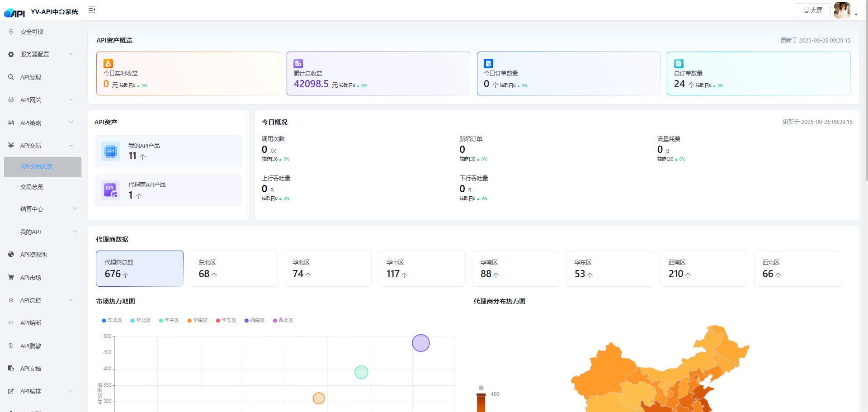This screenshot has width=868, height=412.
Task: Toggle 西南区 legend item visibility
Action: [255, 320]
